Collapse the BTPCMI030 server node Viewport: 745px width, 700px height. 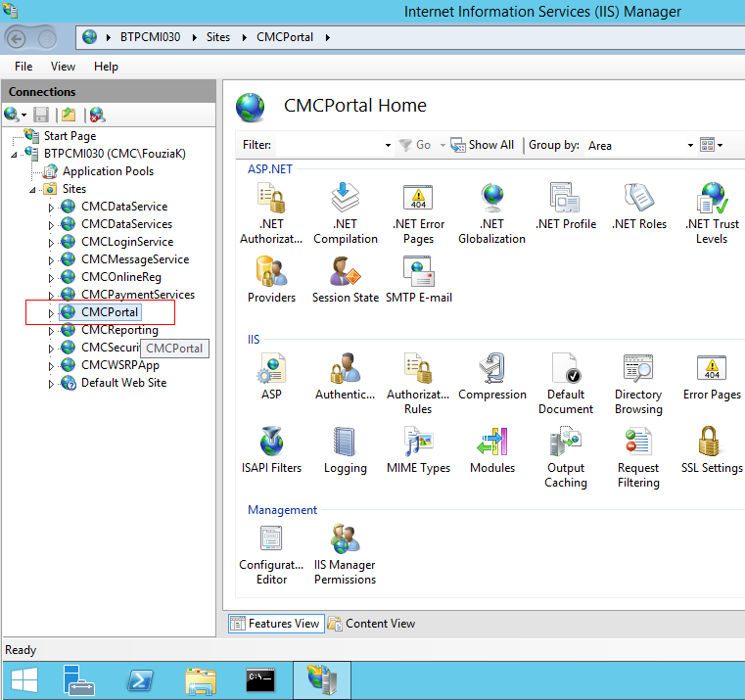click(x=14, y=155)
